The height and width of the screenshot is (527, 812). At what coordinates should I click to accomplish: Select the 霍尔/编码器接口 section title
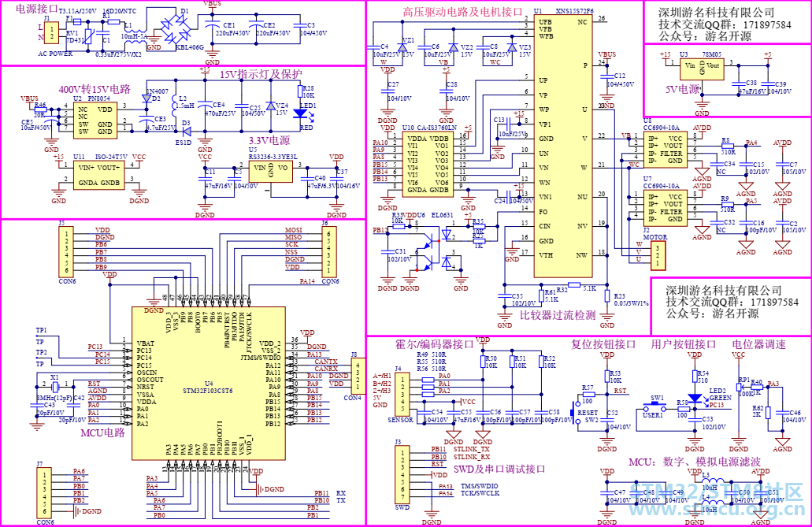435,344
